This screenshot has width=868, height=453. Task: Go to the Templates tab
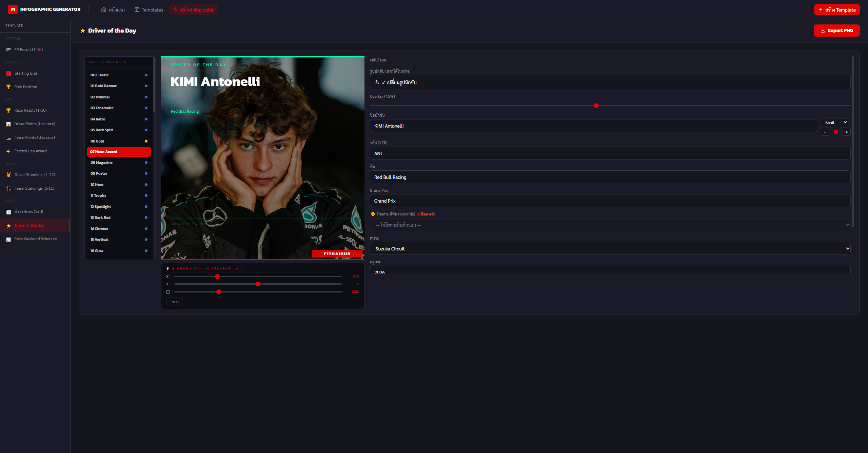(x=149, y=10)
